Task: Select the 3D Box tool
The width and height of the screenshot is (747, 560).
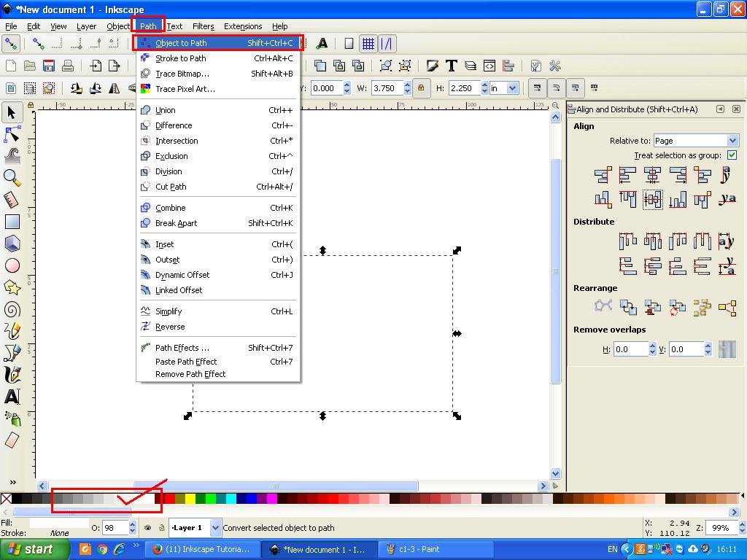Action: (12, 244)
